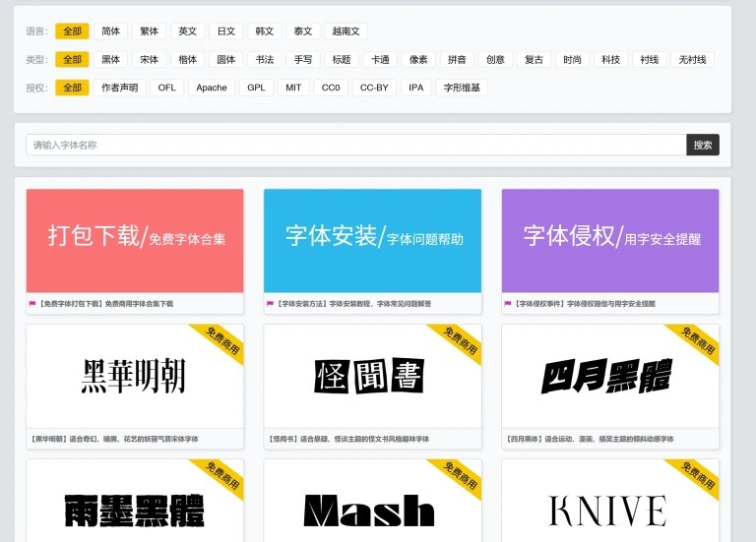Show 圆体 type fonts
The width and height of the screenshot is (756, 542).
[x=226, y=60]
